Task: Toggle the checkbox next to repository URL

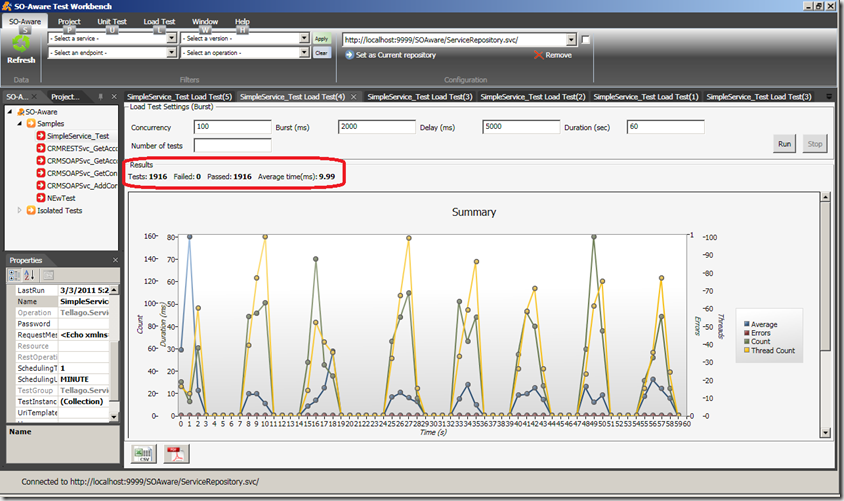Action: click(x=586, y=39)
